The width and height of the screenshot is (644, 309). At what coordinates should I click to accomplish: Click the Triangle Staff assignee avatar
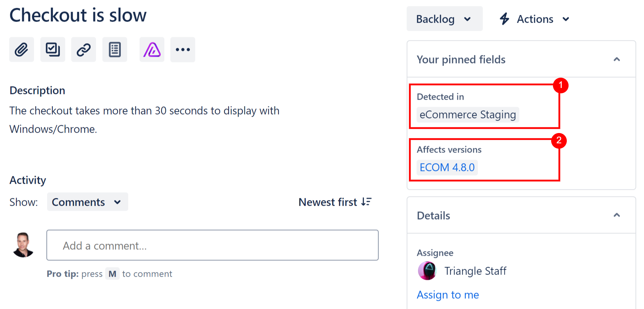pyautogui.click(x=427, y=271)
